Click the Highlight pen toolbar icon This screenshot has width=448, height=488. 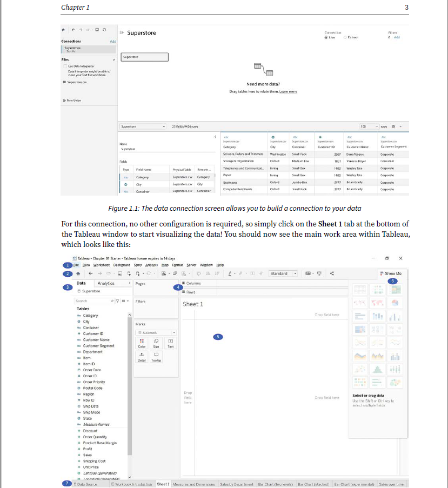(230, 273)
